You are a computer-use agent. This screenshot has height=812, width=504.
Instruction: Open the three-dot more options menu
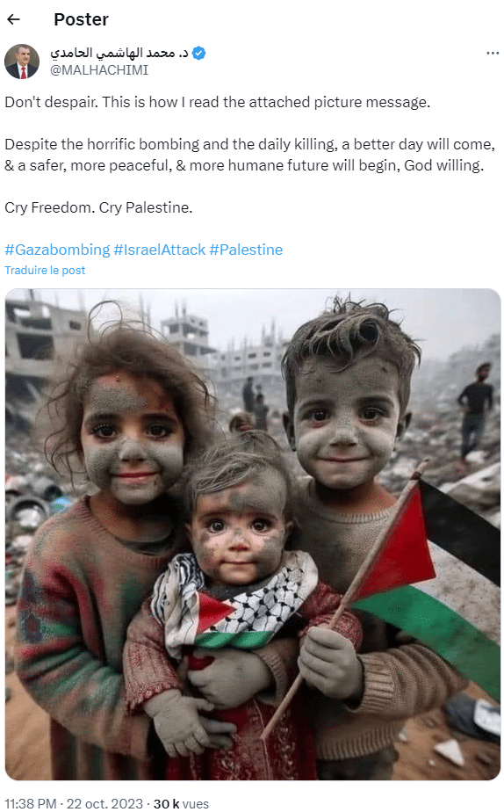click(x=493, y=54)
